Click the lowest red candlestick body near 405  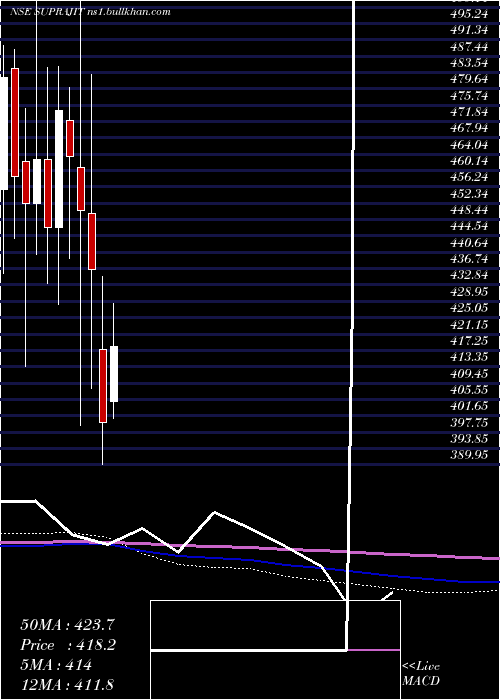coord(103,386)
